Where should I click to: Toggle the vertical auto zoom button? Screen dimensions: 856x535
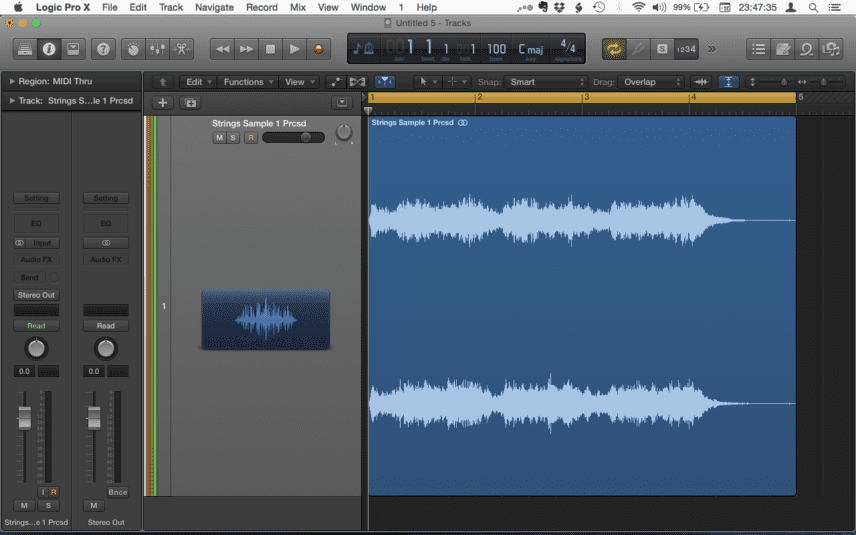[x=728, y=82]
